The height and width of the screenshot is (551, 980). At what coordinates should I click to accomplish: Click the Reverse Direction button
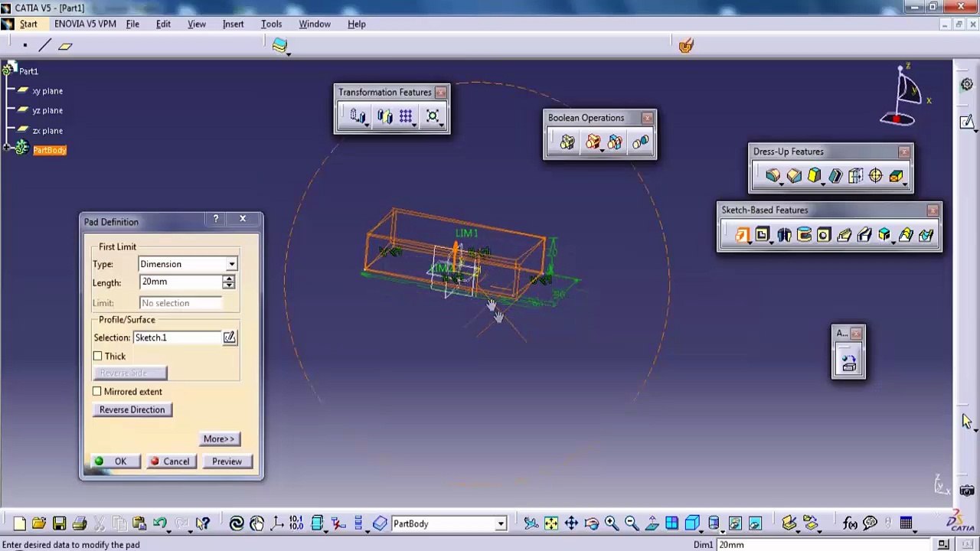click(132, 410)
